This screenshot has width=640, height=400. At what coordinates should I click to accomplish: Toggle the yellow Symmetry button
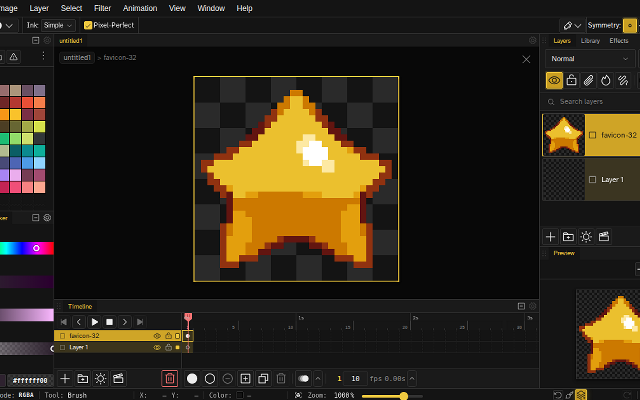(630, 26)
